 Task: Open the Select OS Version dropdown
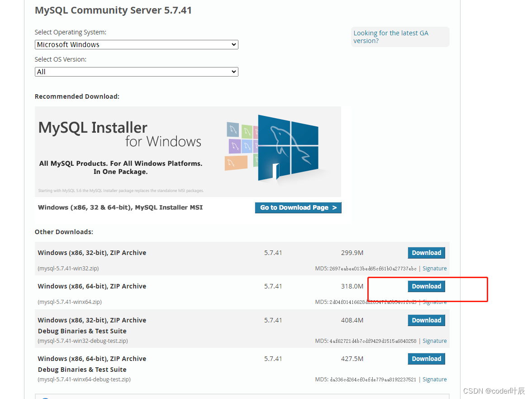click(x=137, y=72)
